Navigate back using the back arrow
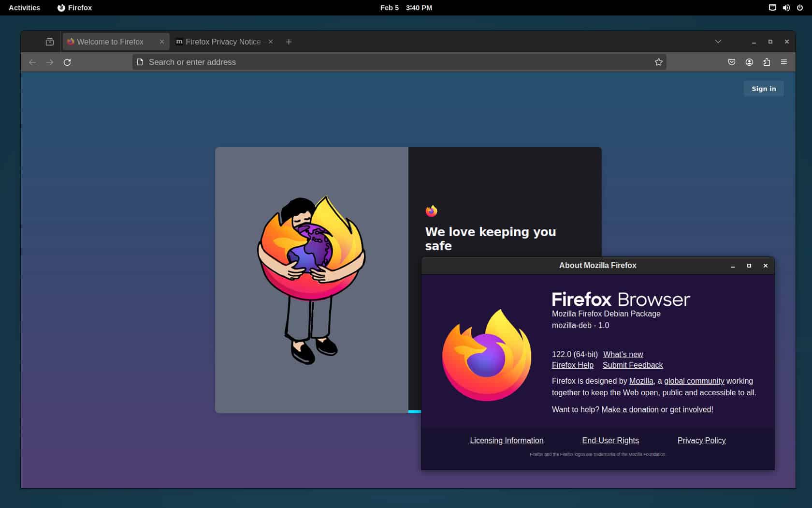The width and height of the screenshot is (812, 508). coord(32,62)
